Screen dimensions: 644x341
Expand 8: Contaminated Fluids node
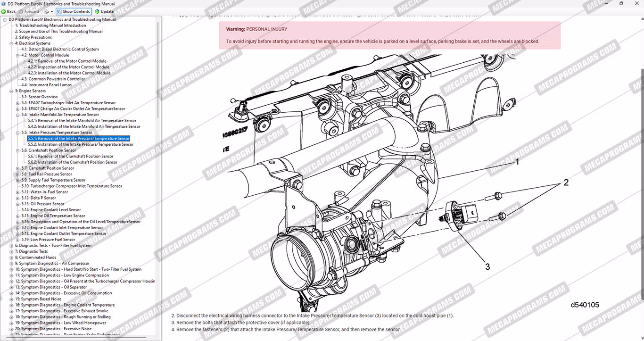coord(11,258)
